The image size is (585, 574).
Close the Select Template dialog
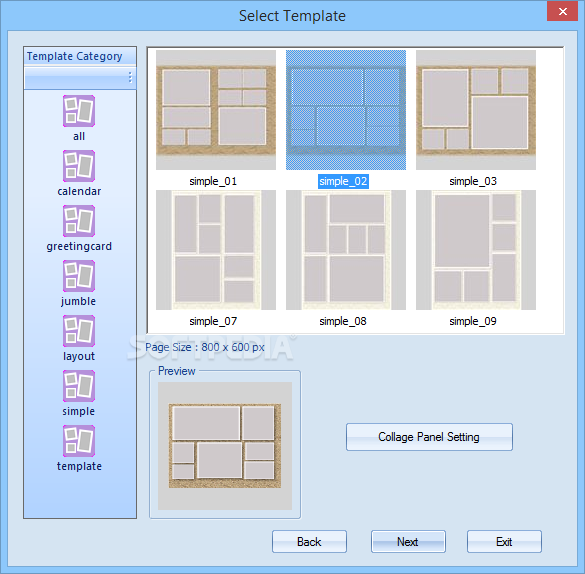click(563, 11)
